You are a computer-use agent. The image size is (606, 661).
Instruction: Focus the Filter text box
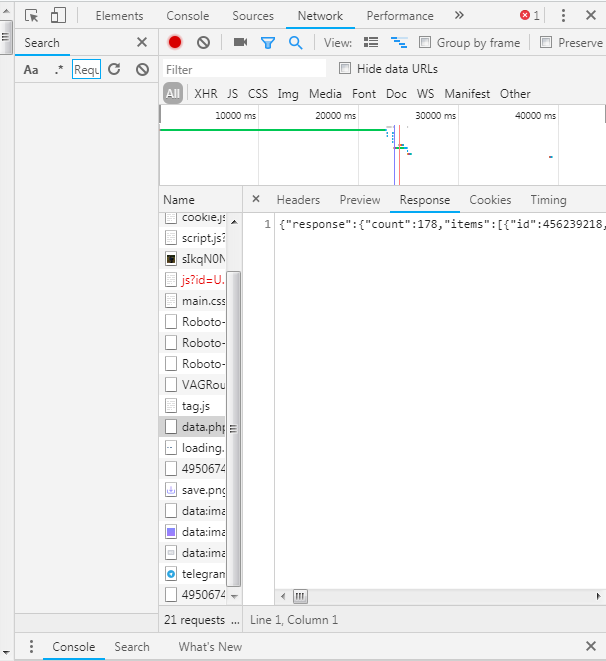click(244, 69)
